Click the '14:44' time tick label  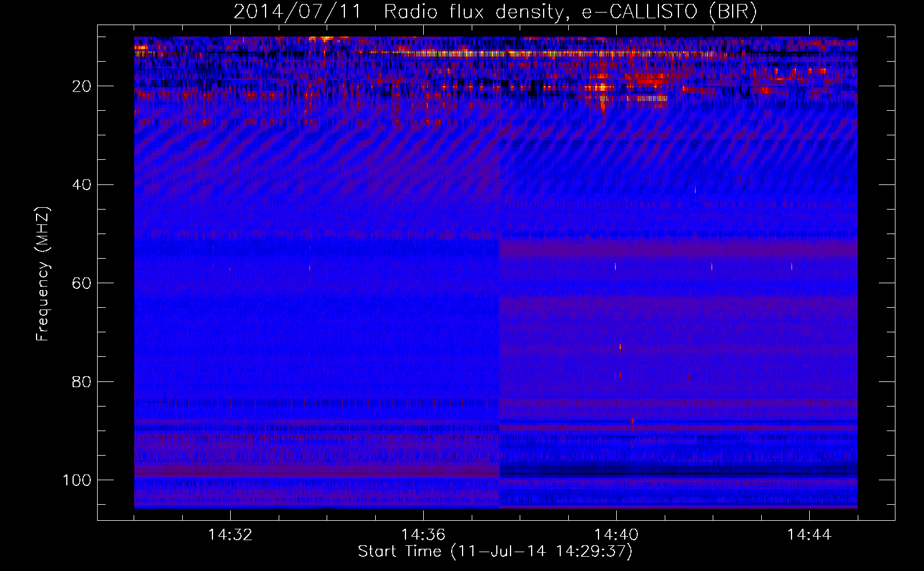coord(809,535)
